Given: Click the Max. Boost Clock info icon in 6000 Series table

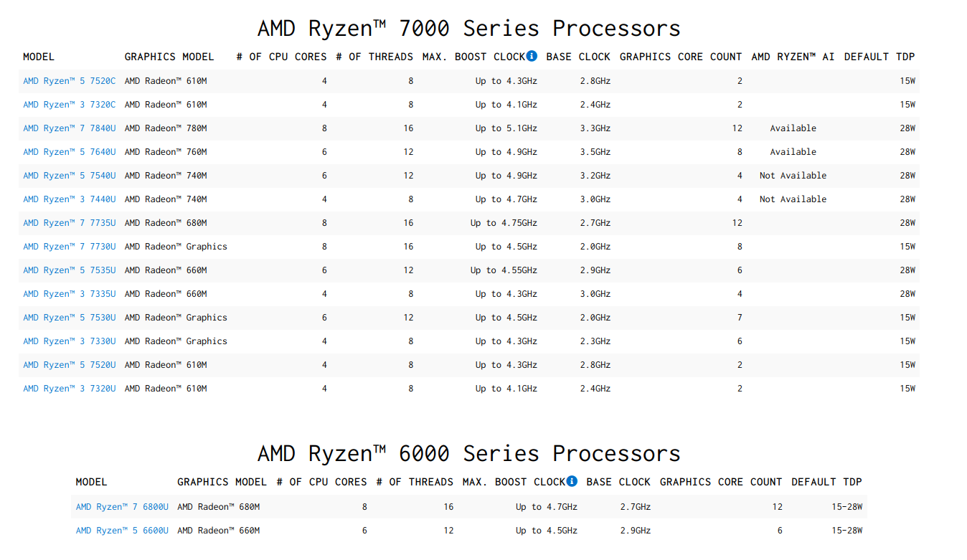Looking at the screenshot, I should 572,481.
